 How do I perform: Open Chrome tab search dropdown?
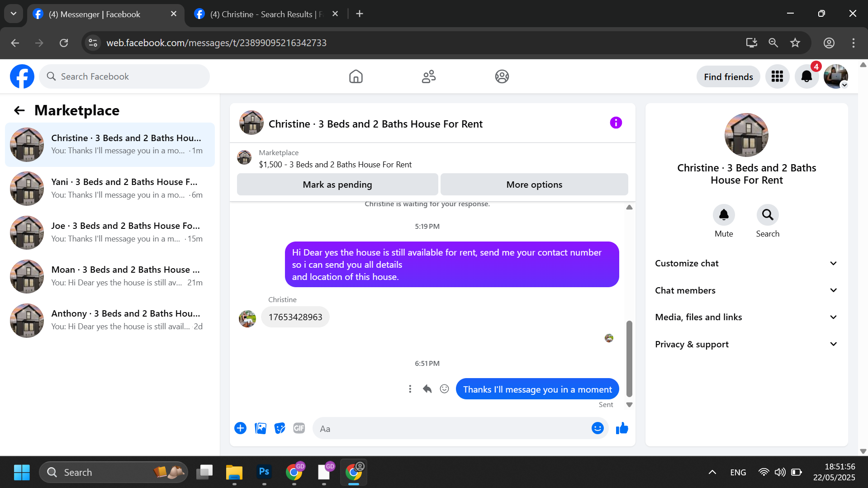pyautogui.click(x=14, y=14)
